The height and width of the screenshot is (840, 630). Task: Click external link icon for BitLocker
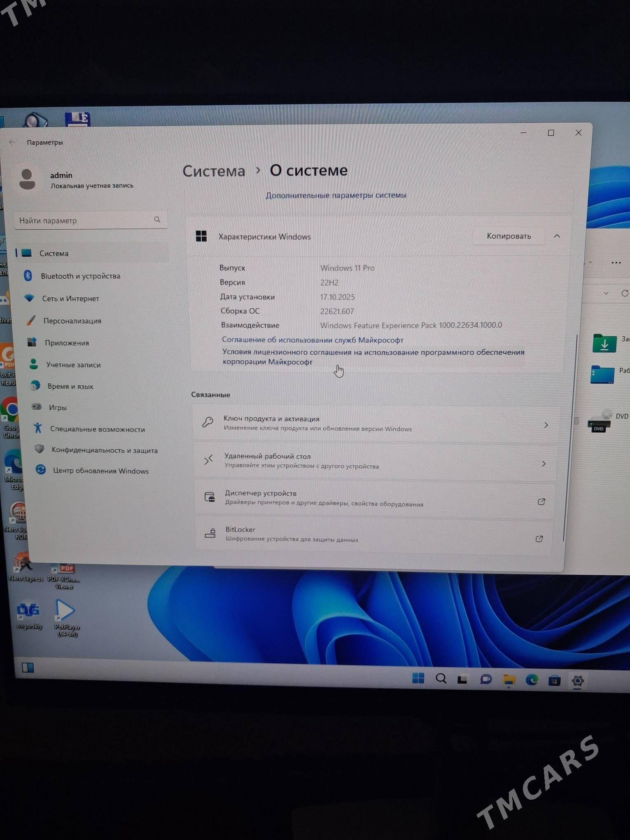[539, 539]
